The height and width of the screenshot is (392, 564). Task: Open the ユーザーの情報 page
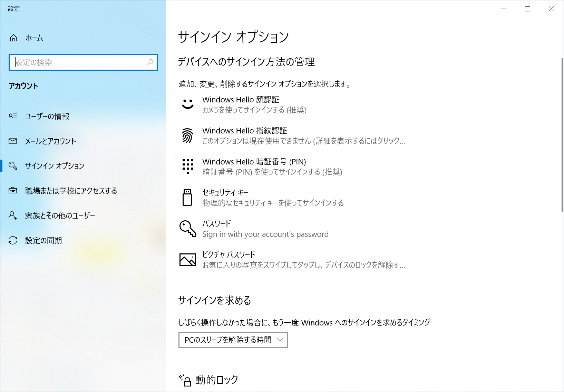[83, 116]
